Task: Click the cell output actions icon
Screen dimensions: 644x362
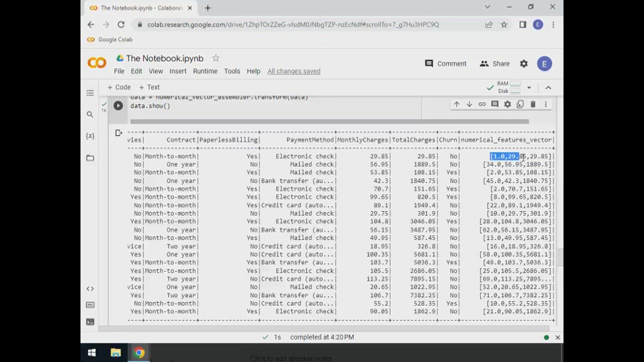Action: click(118, 133)
